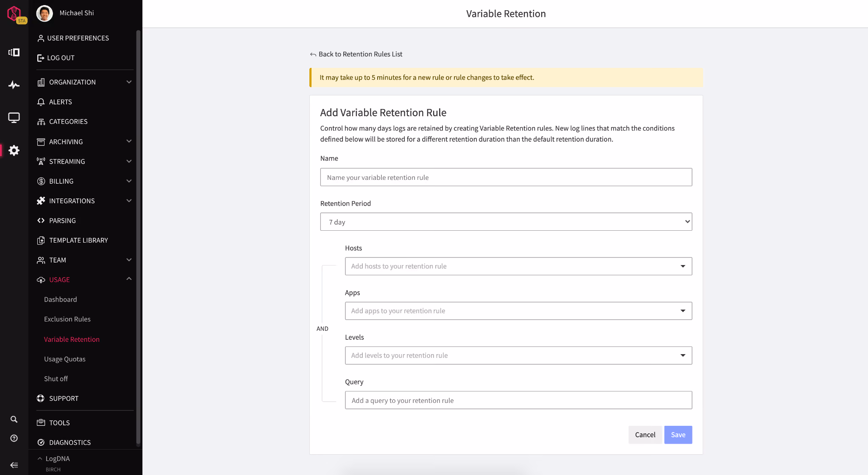Open the monitor screens icon in left rail

click(x=14, y=117)
